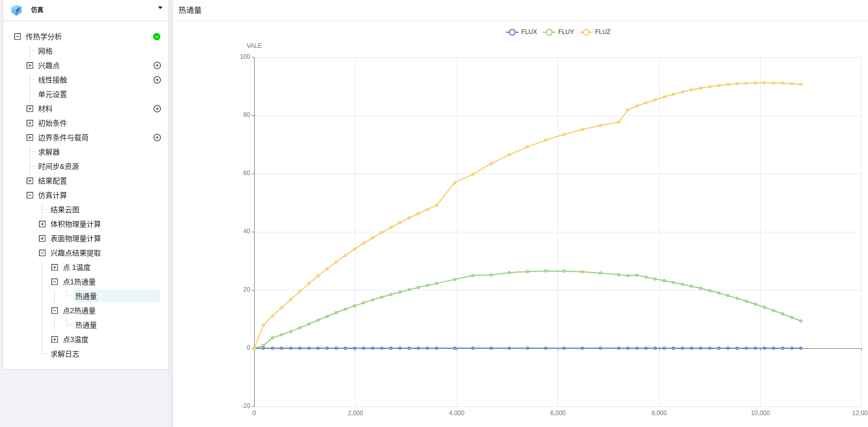Select the 点 1温度 label
868x427 pixels.
coord(77,267)
